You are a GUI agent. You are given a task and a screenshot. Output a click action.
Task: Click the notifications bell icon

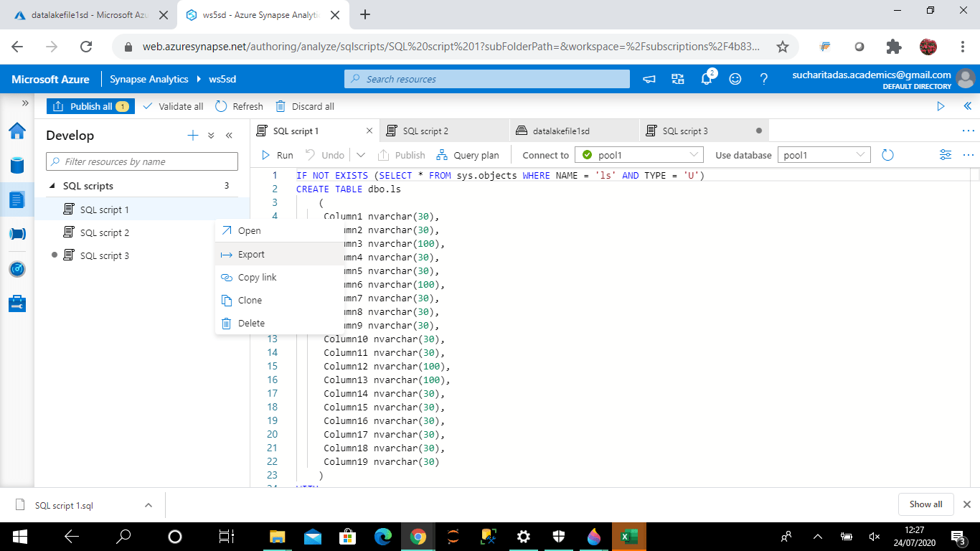click(707, 79)
